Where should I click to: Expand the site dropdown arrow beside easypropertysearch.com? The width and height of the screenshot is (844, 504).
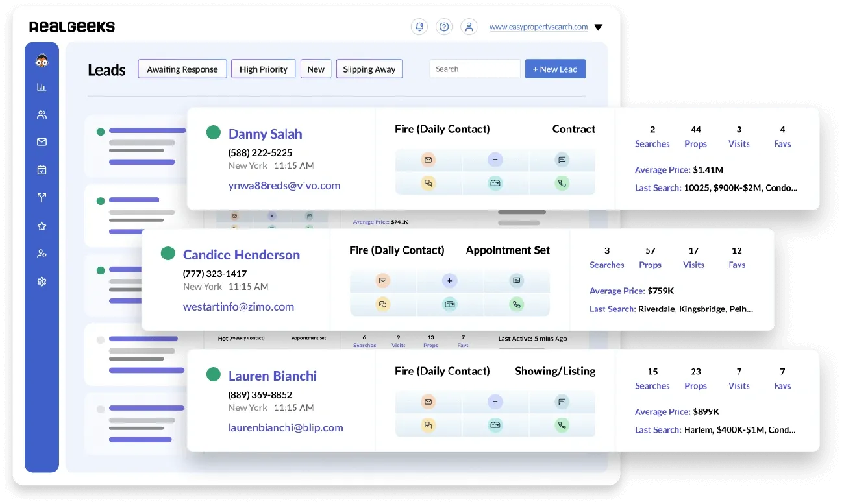click(599, 27)
